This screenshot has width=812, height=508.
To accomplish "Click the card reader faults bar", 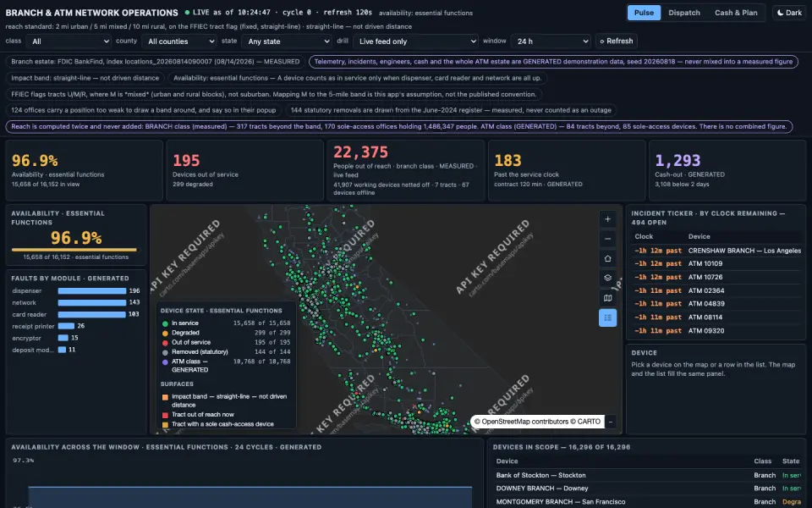I will coord(91,315).
